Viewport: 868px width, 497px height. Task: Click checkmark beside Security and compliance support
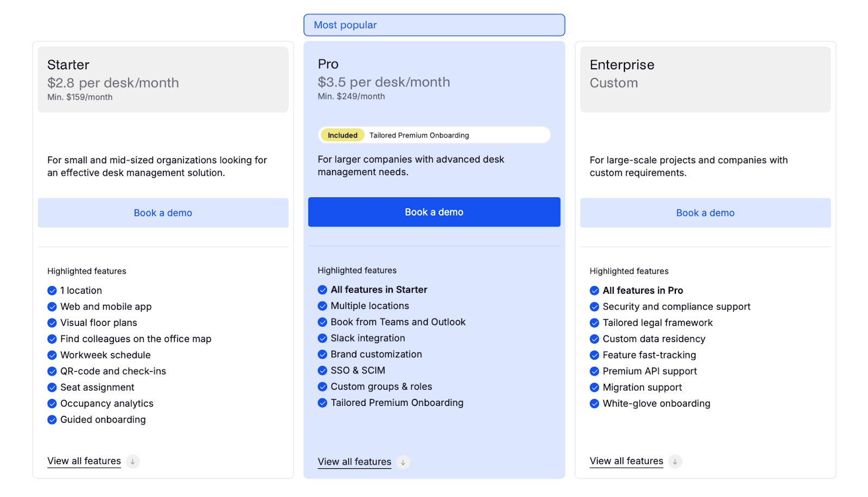[x=595, y=307]
